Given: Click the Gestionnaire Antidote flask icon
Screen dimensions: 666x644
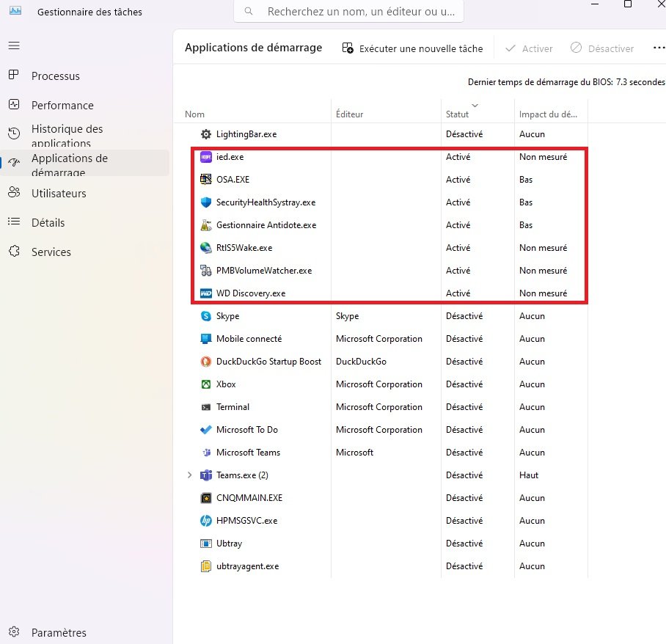Looking at the screenshot, I should tap(206, 225).
